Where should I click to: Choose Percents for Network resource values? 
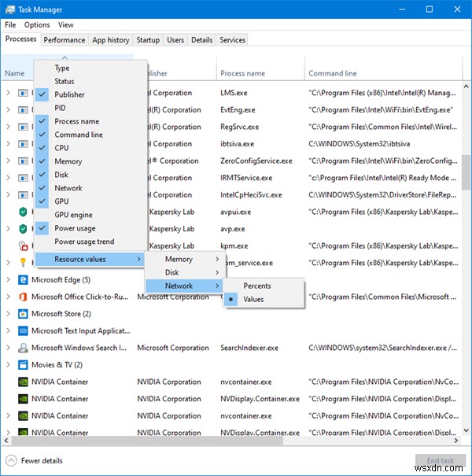pyautogui.click(x=264, y=286)
